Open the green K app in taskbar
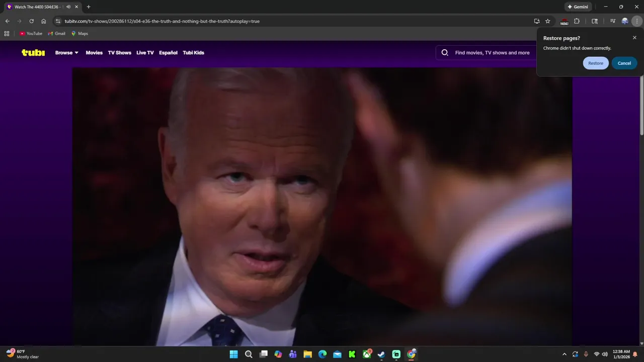The width and height of the screenshot is (644, 362). (352, 354)
